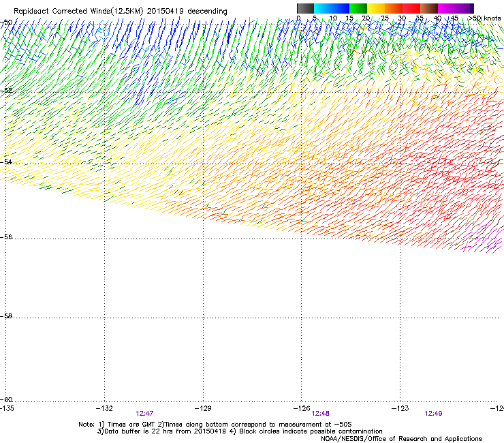Click the yellow 20-25 knots legend swatch

coord(376,8)
